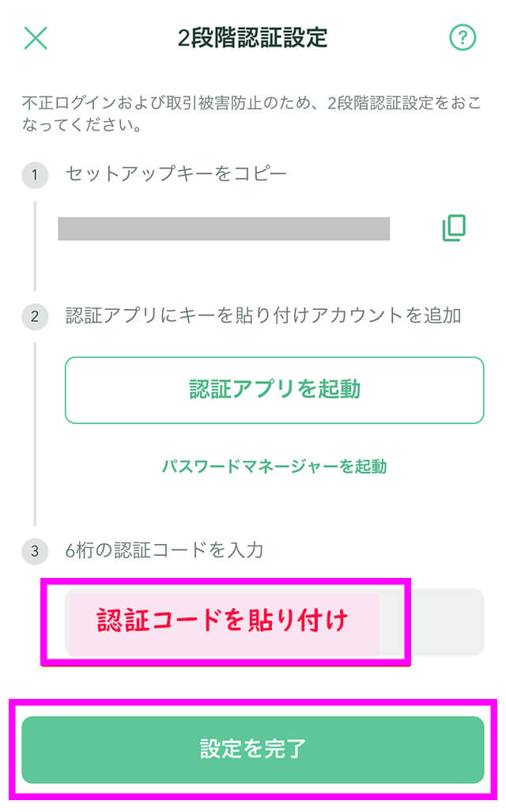Select the step 3 number circle
The width and height of the screenshot is (506, 812).
pyautogui.click(x=35, y=551)
